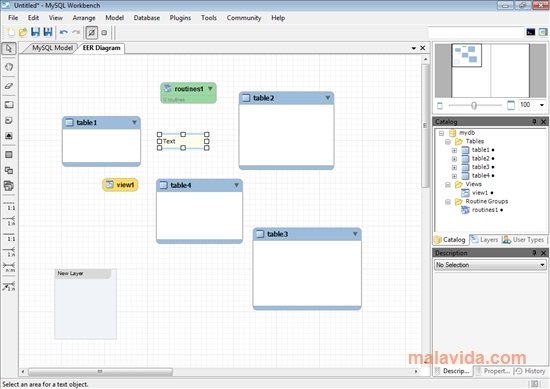
Task: Select the pointer selection tool
Action: 9,48
